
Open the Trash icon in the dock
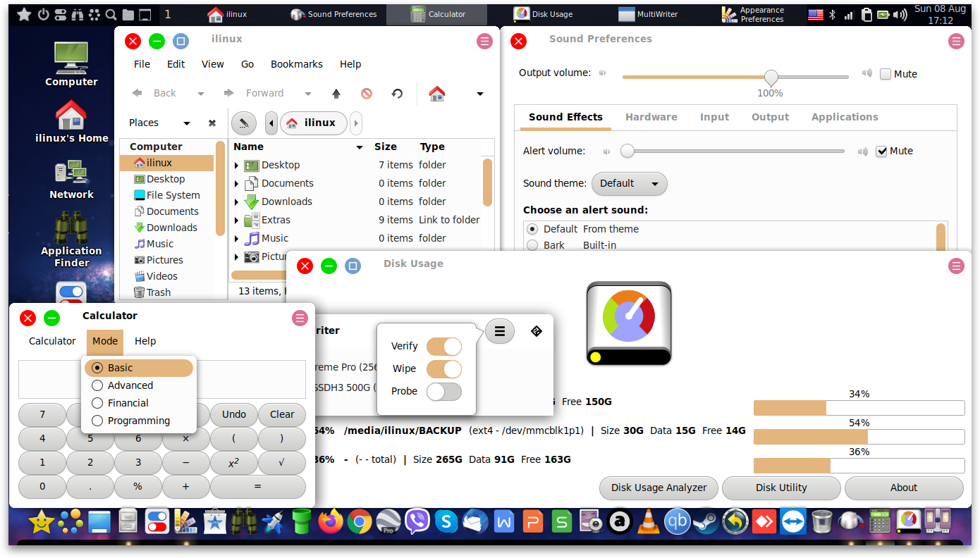pos(821,522)
